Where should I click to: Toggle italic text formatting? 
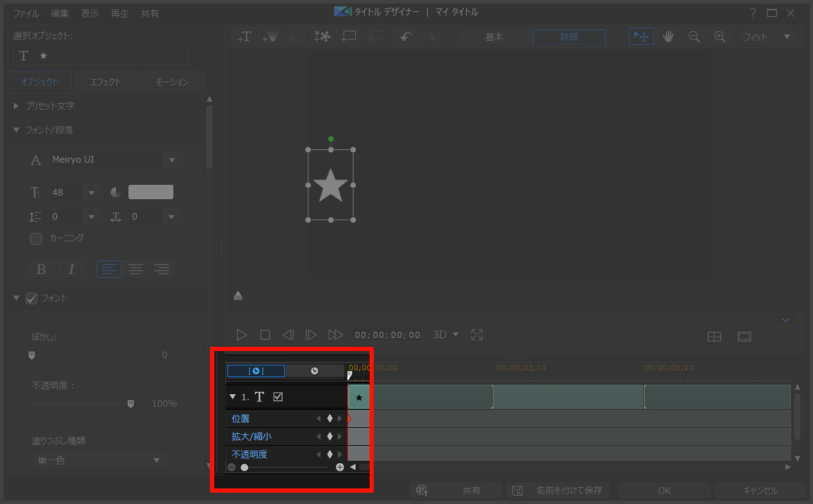(x=71, y=269)
